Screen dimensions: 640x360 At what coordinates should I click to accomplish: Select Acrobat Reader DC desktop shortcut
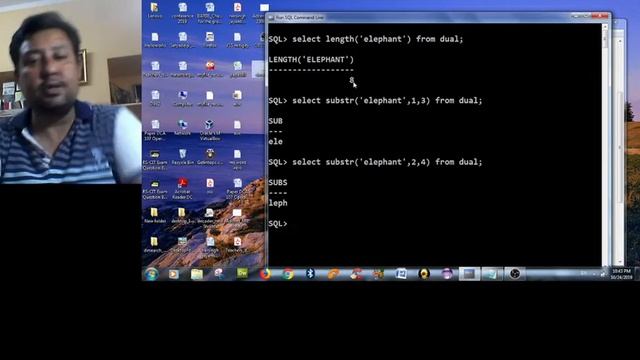click(x=182, y=189)
